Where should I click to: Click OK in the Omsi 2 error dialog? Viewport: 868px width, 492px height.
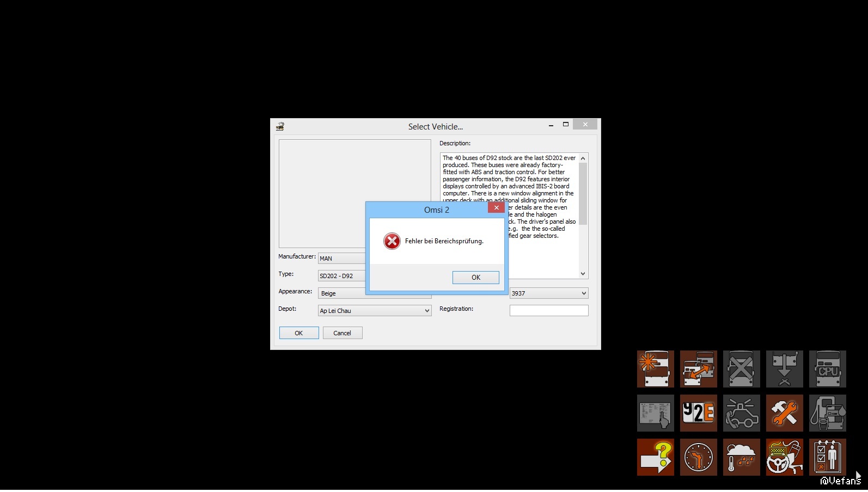coord(476,278)
